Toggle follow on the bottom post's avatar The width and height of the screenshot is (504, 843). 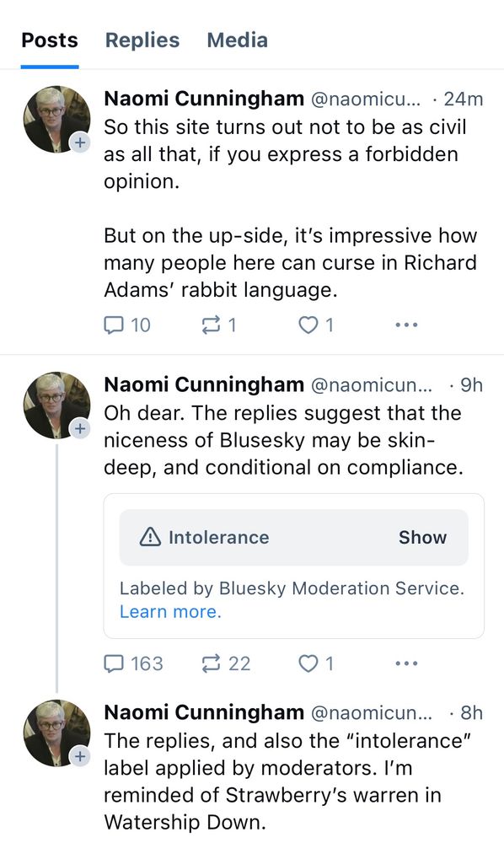point(80,757)
